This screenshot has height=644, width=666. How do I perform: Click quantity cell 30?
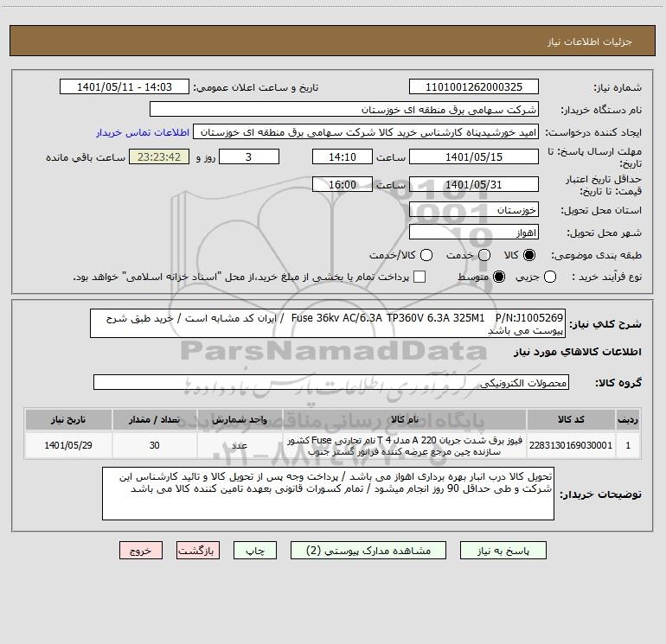[155, 445]
